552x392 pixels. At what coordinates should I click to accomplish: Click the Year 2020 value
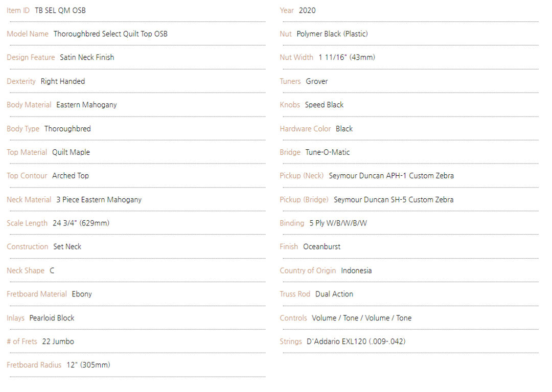(307, 11)
